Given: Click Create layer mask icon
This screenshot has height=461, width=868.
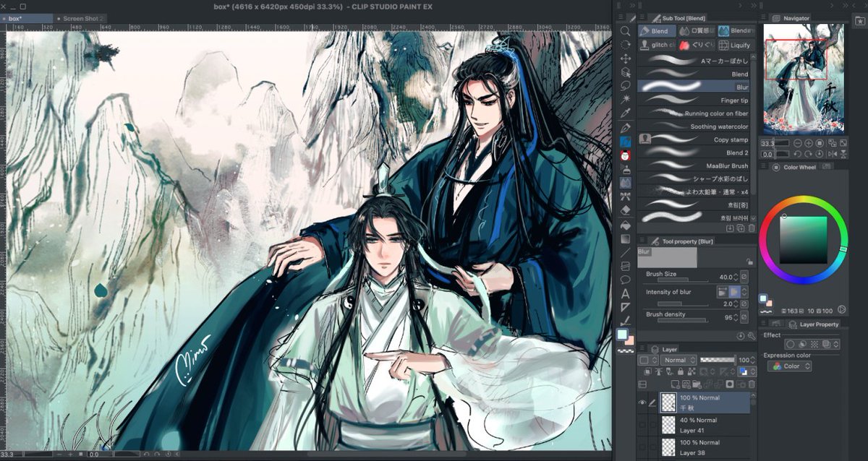Looking at the screenshot, I should click(x=730, y=384).
